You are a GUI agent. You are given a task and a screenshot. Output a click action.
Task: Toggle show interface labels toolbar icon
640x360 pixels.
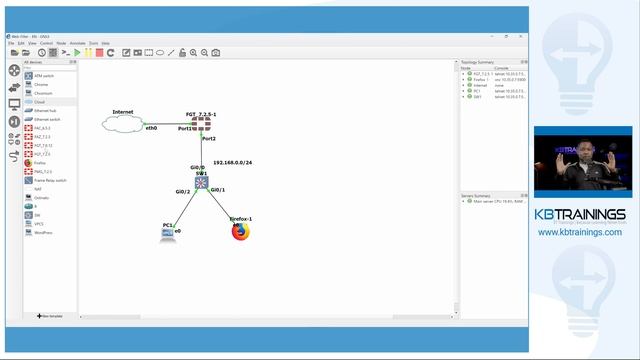coord(53,53)
